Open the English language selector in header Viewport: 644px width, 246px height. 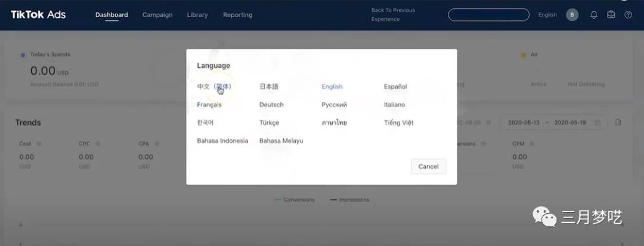tap(547, 15)
